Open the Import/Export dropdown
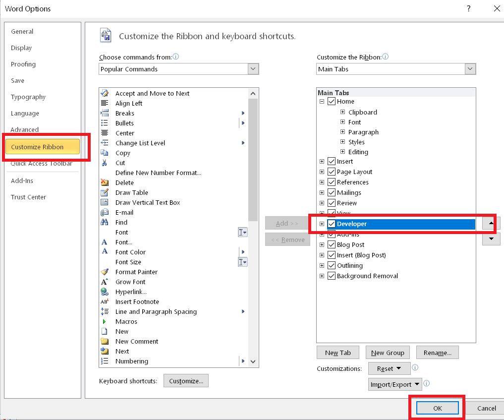The width and height of the screenshot is (504, 420). (x=395, y=384)
